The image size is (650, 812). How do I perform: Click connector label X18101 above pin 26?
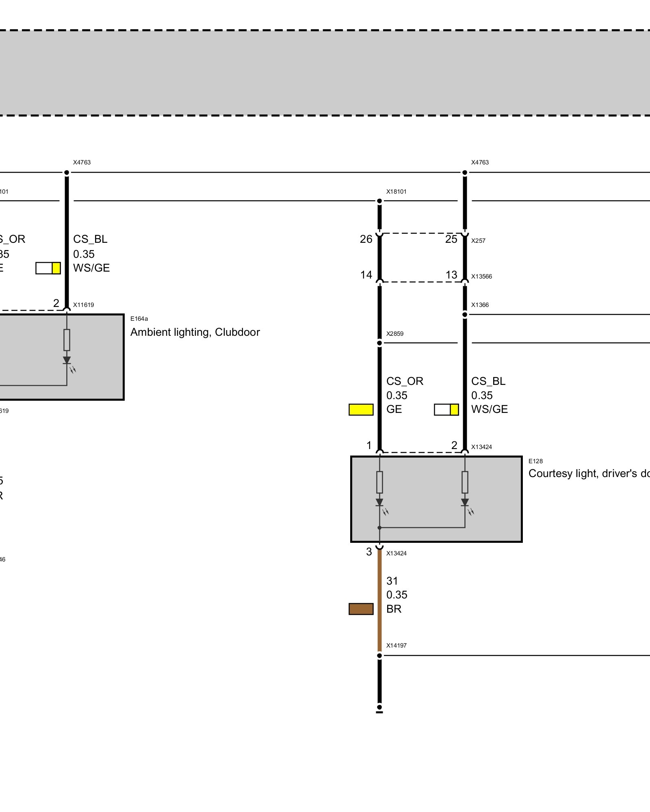coord(396,192)
